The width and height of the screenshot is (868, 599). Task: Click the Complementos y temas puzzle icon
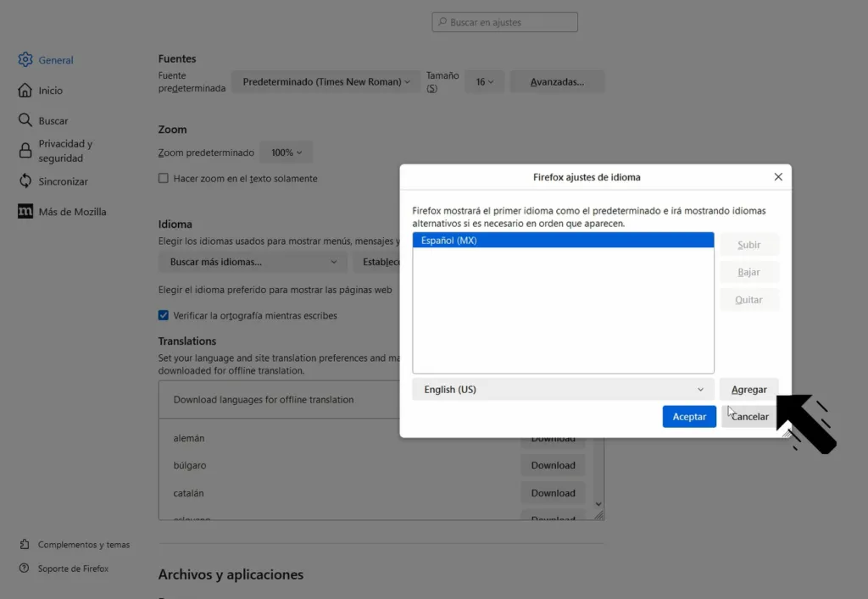[x=25, y=544]
